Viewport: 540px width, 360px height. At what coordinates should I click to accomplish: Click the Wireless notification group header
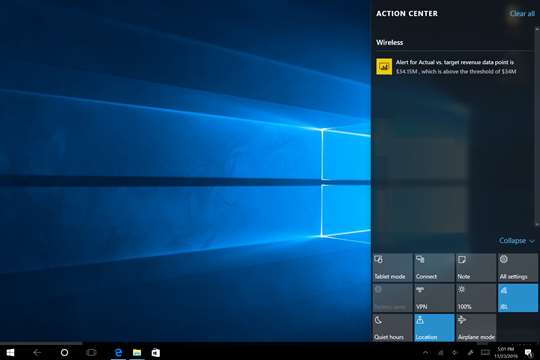[390, 42]
